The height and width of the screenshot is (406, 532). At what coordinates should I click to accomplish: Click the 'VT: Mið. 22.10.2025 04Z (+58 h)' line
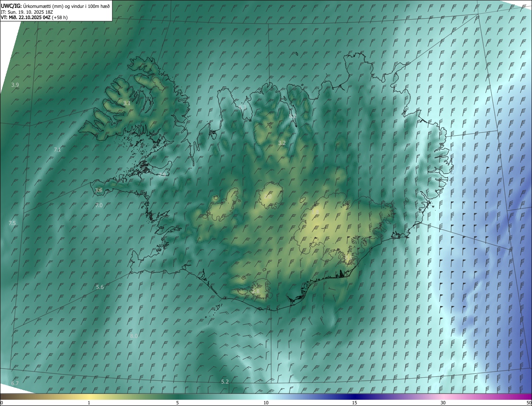pos(34,17)
